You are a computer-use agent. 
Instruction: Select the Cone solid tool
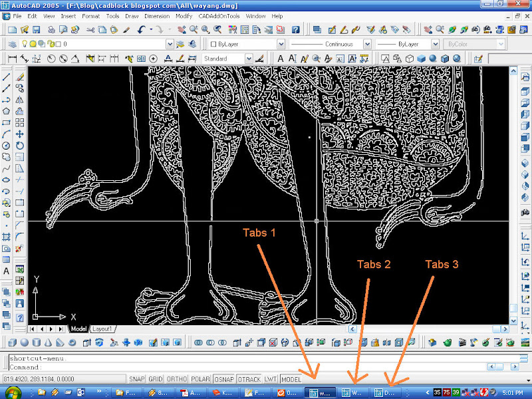tap(48, 342)
